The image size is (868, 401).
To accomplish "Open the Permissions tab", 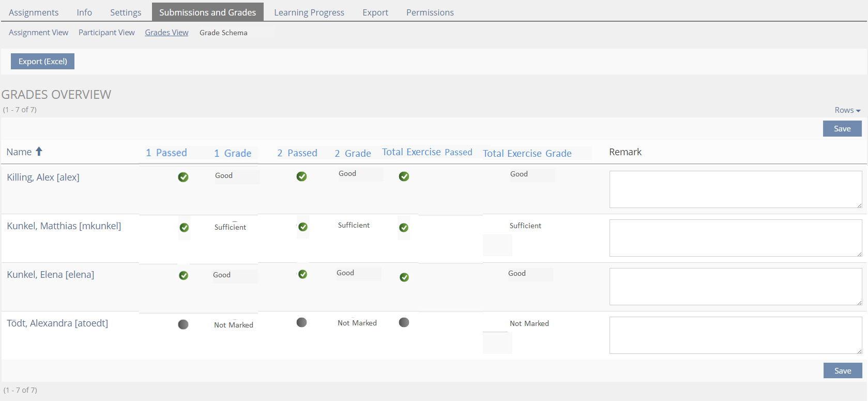I will (430, 12).
